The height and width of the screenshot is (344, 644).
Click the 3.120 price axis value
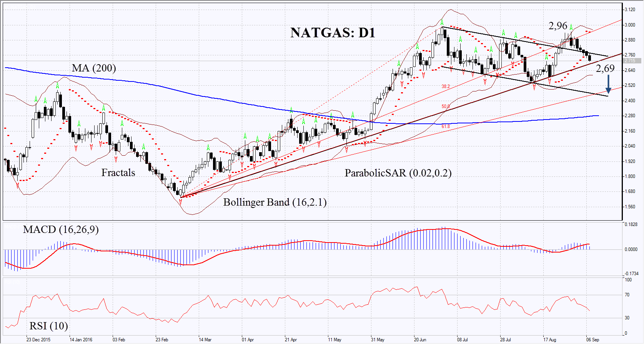pyautogui.click(x=630, y=10)
